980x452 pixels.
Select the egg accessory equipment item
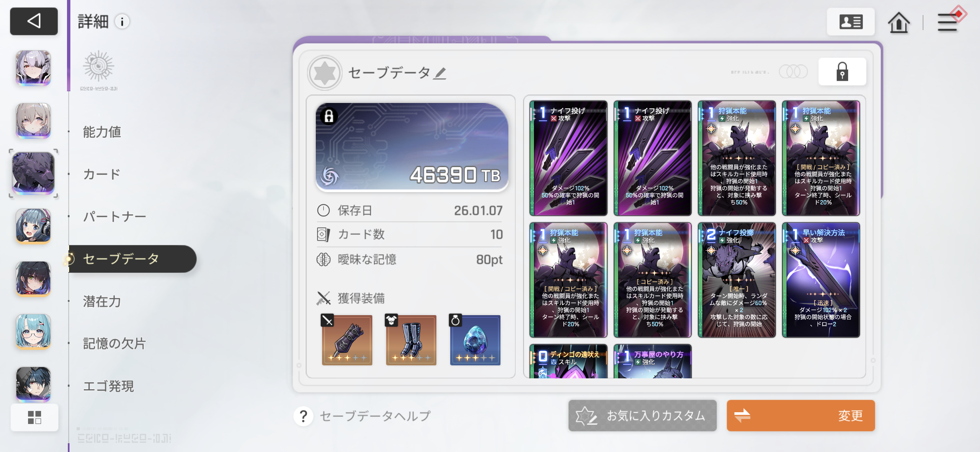(x=475, y=340)
